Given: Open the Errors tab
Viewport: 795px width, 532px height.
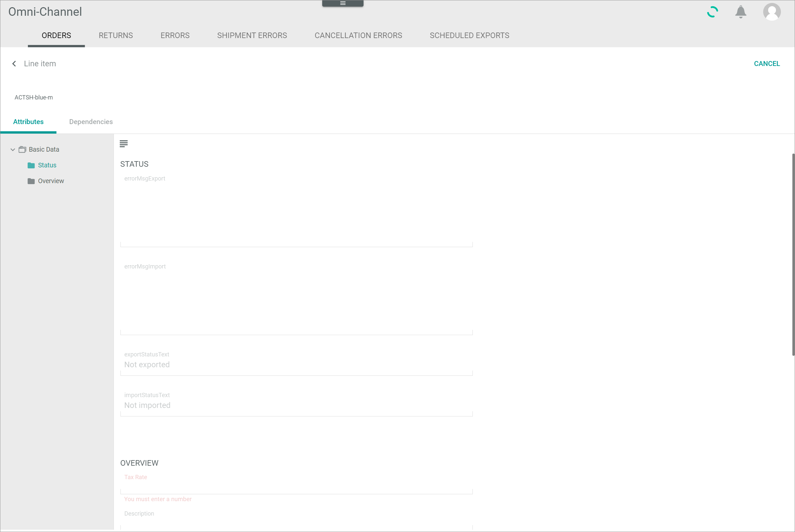Looking at the screenshot, I should point(175,35).
